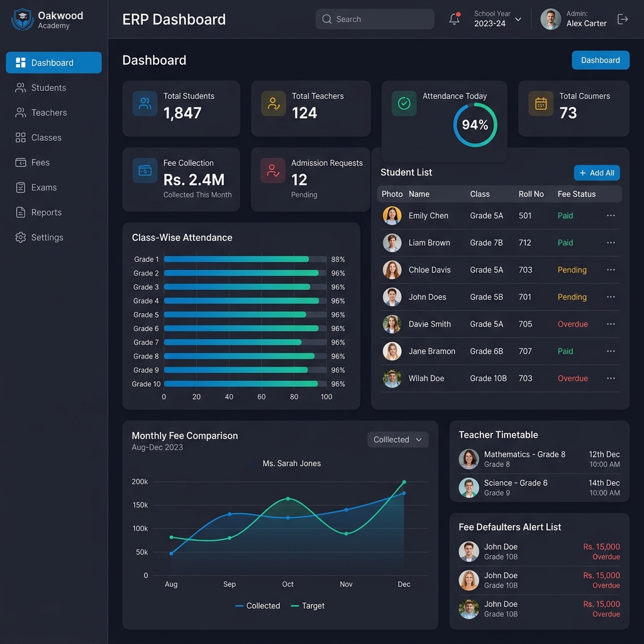This screenshot has width=644, height=644.
Task: Click the 1,847 total students value
Action: click(x=182, y=113)
